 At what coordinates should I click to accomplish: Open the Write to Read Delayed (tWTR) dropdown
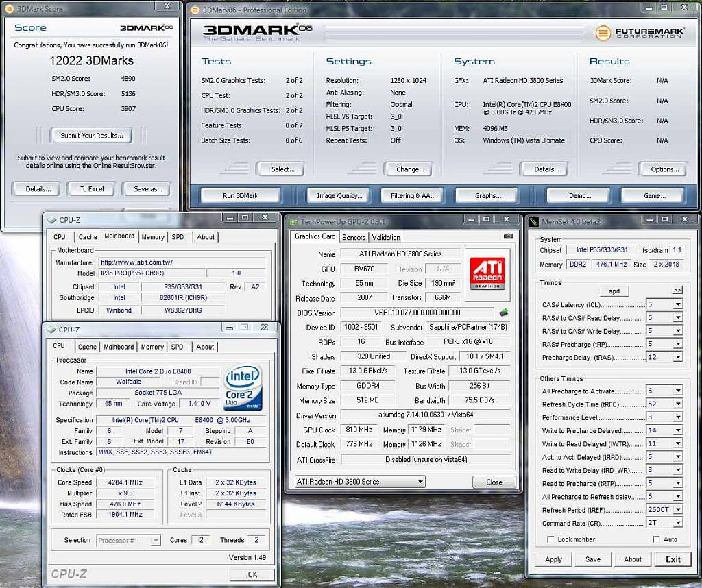(678, 443)
